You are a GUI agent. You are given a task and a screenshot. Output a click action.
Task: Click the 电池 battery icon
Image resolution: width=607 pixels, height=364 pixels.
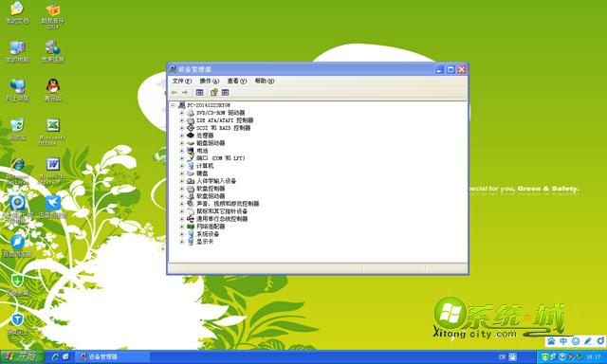pyautogui.click(x=191, y=151)
